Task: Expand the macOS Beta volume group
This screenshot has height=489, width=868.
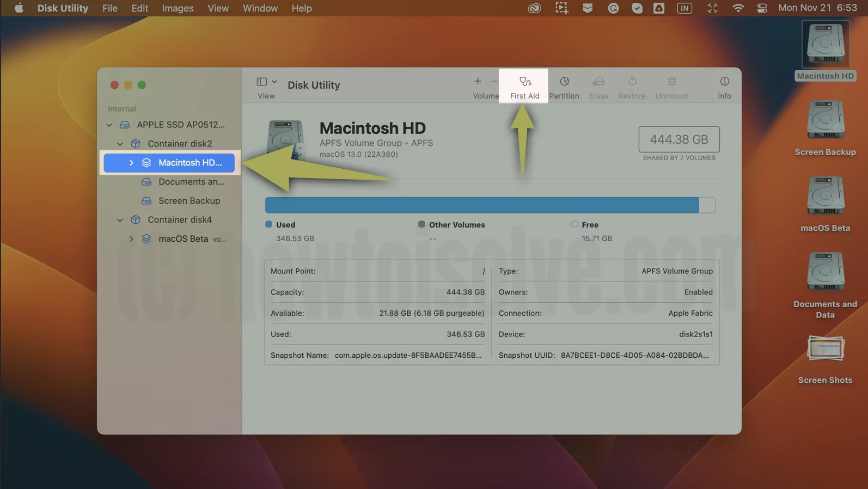Action: click(131, 239)
